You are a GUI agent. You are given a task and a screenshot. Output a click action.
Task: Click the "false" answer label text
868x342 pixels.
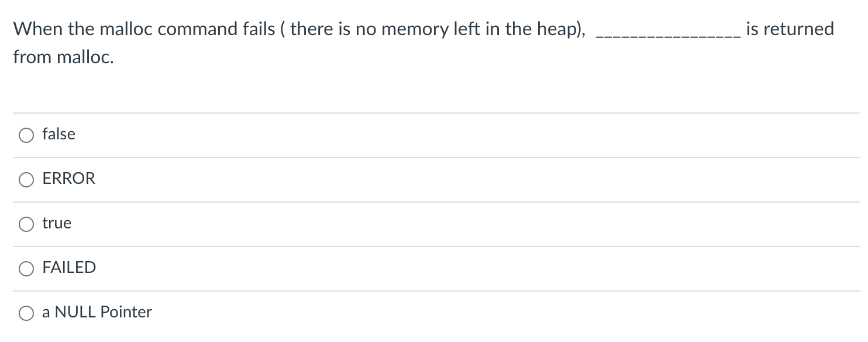[58, 134]
